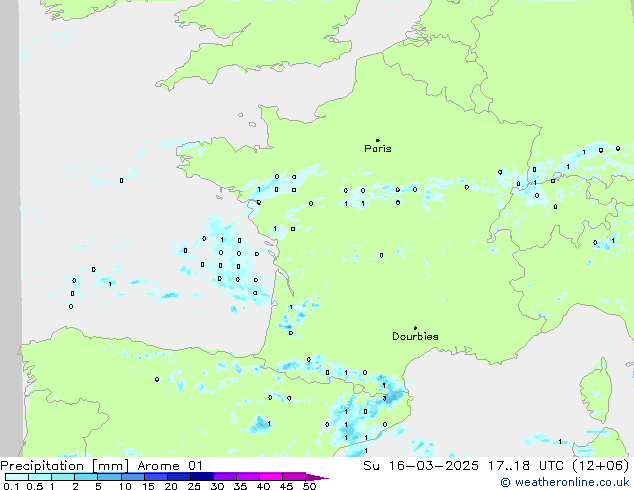Select the 35–40 mm violet legend swatch

pos(248,477)
